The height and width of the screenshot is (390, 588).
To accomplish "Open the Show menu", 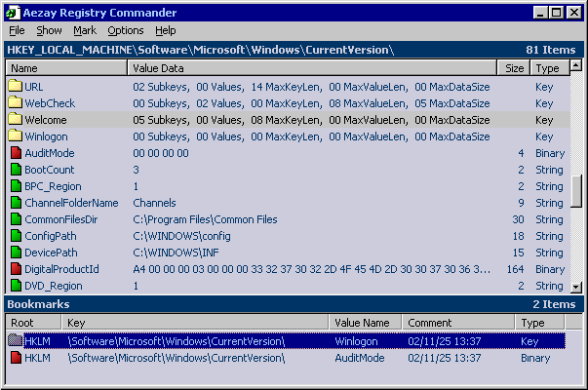I will pyautogui.click(x=49, y=31).
